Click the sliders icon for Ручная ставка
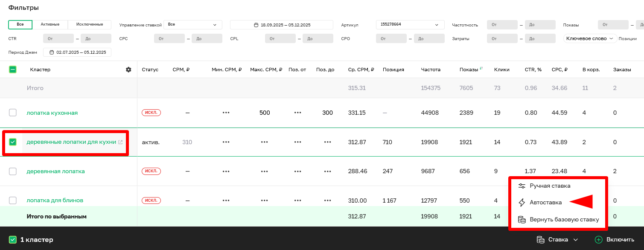Screen dimensions: 644x250 (522, 186)
